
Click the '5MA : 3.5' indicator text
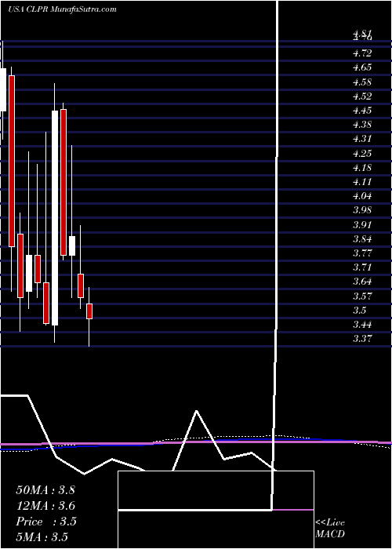[x=42, y=537]
